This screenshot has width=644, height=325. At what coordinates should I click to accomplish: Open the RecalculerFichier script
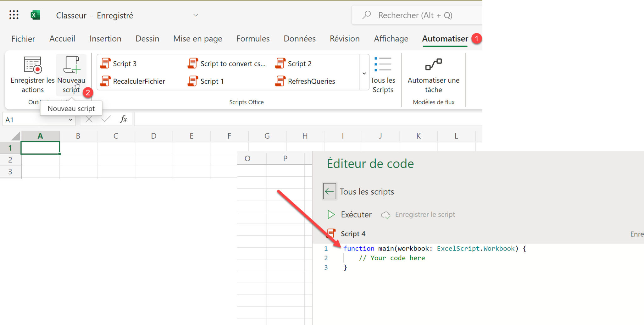pos(139,81)
